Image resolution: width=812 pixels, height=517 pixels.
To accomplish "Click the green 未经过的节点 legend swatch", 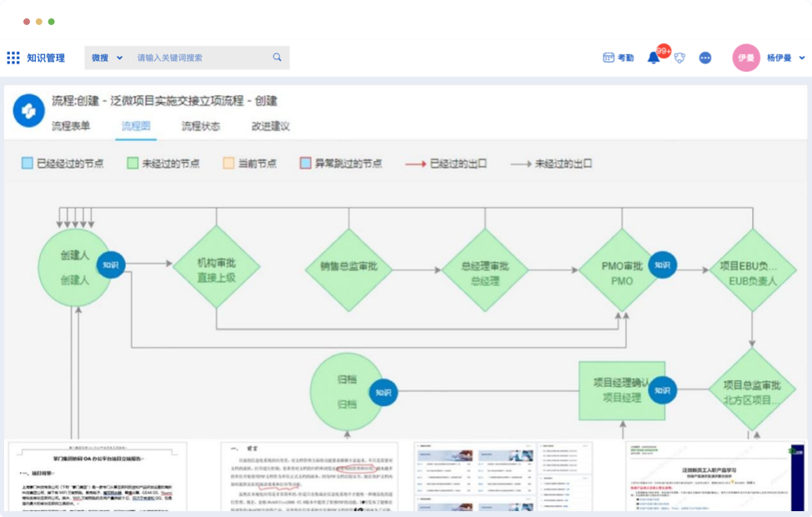I will (133, 163).
